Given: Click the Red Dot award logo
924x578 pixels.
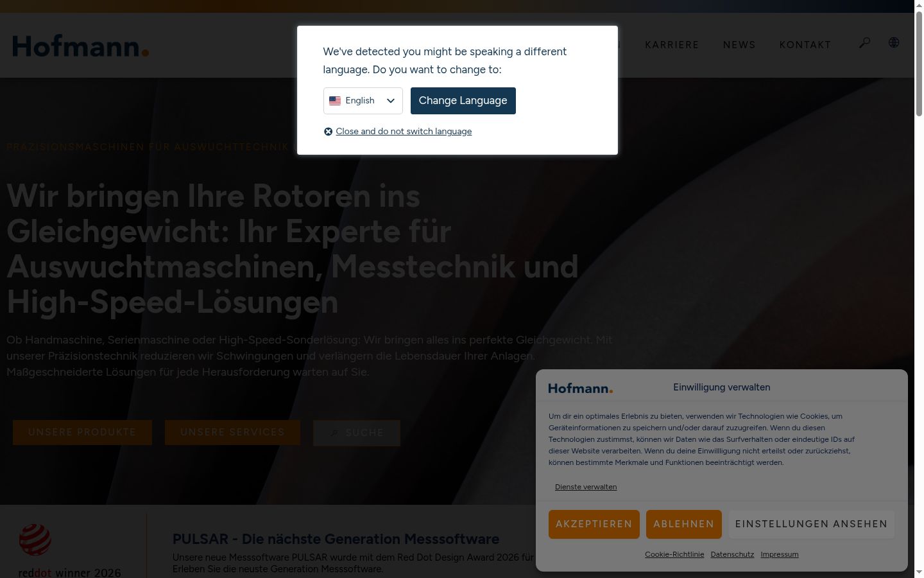Looking at the screenshot, I should click(35, 539).
